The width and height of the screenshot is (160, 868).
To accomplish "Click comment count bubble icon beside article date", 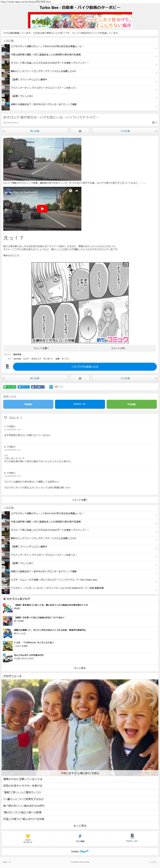I will [153, 123].
